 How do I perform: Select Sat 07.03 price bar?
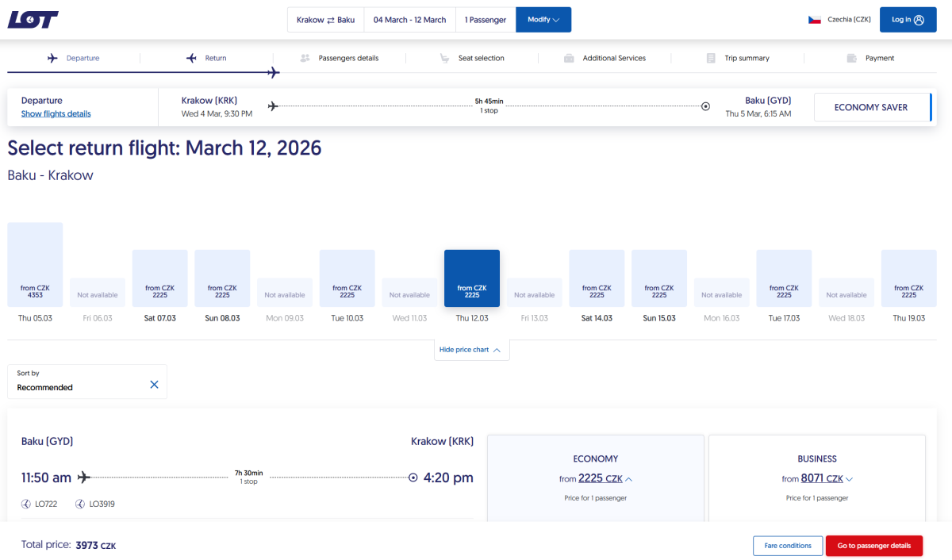(159, 279)
